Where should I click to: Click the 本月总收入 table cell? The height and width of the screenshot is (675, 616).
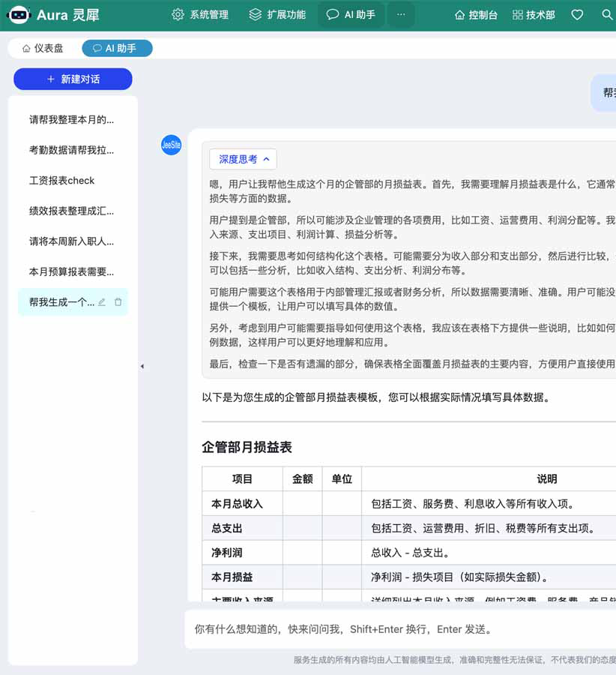pos(242,504)
